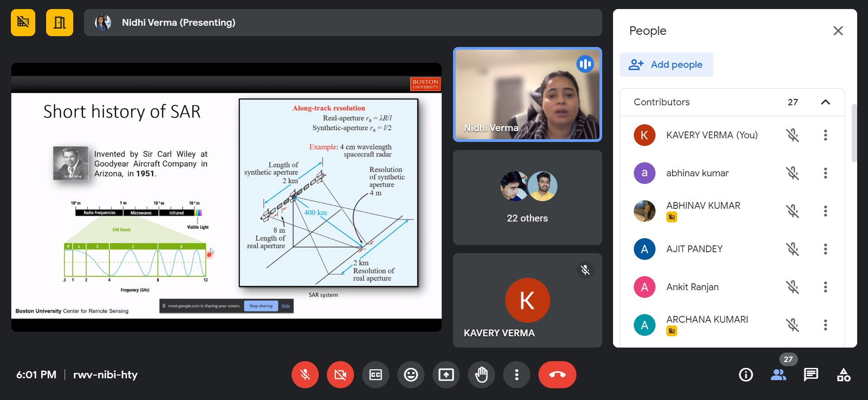Collapse the Contributors list chevron
This screenshot has width=868, height=400.
pyautogui.click(x=826, y=102)
